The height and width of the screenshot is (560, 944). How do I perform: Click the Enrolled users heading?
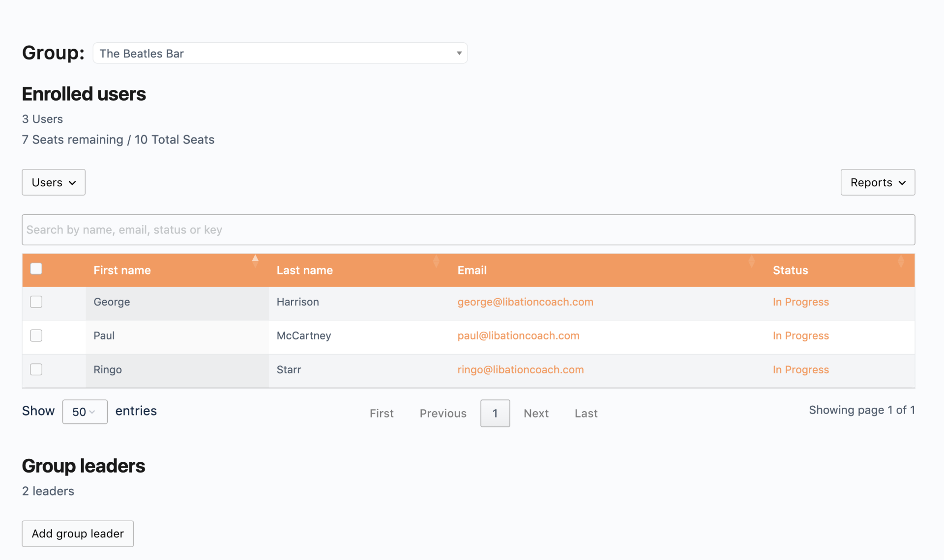(84, 94)
